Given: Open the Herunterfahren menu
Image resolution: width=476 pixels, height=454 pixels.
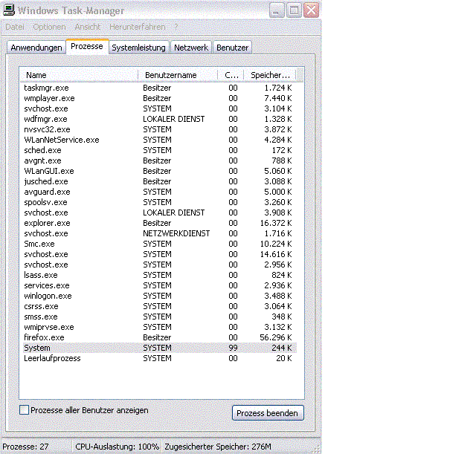Looking at the screenshot, I should click(x=137, y=27).
